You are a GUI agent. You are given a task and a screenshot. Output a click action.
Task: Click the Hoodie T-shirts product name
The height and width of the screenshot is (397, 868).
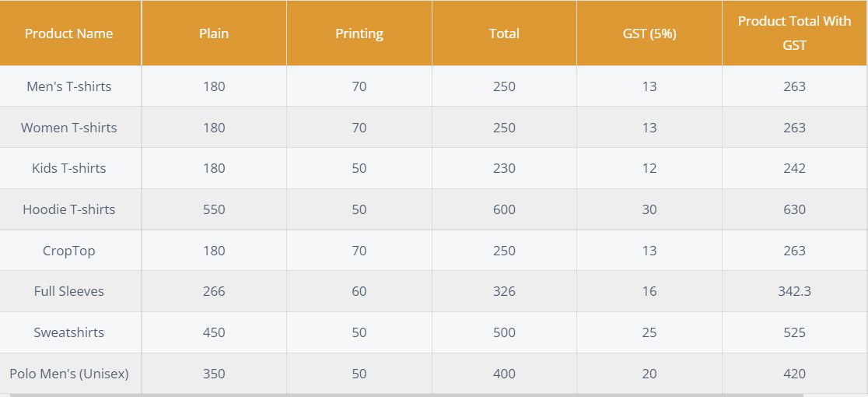69,209
